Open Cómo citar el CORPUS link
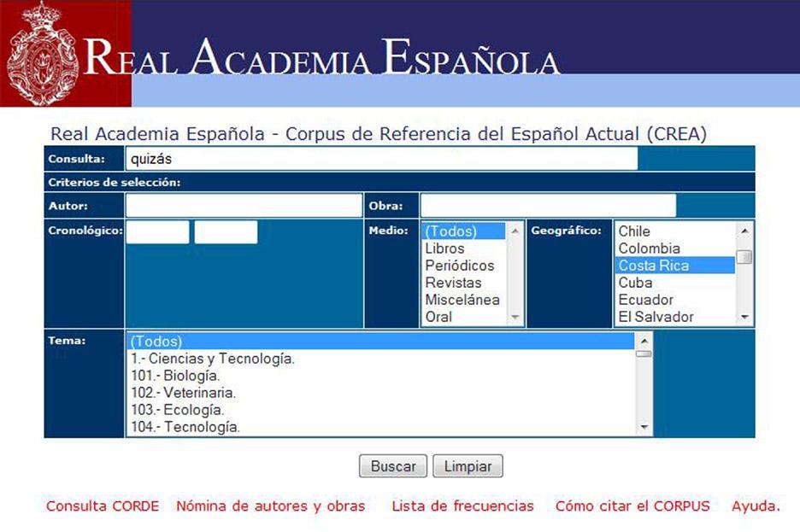Viewport: 800px width, 532px height. pos(632,506)
